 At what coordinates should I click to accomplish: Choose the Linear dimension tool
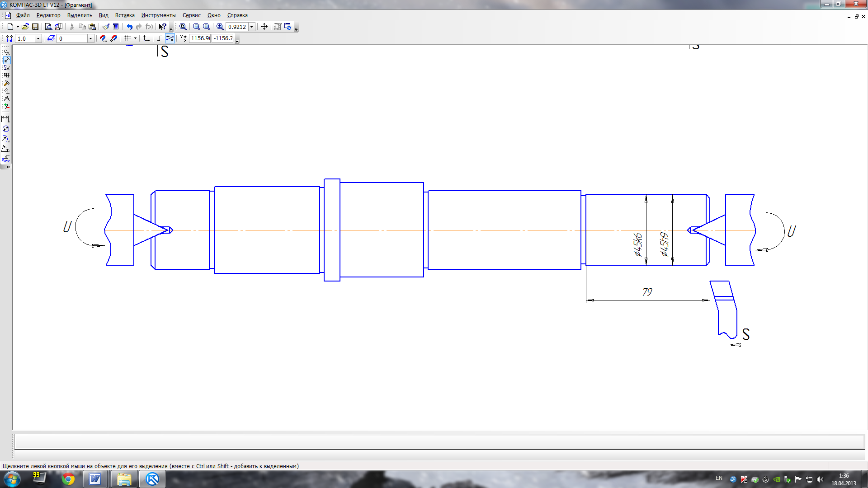(5, 119)
